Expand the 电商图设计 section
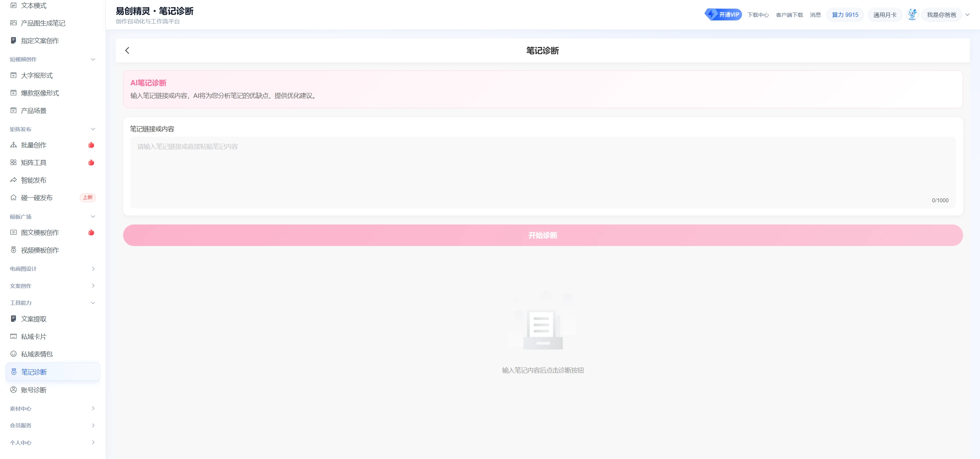This screenshot has height=459, width=980. 93,269
